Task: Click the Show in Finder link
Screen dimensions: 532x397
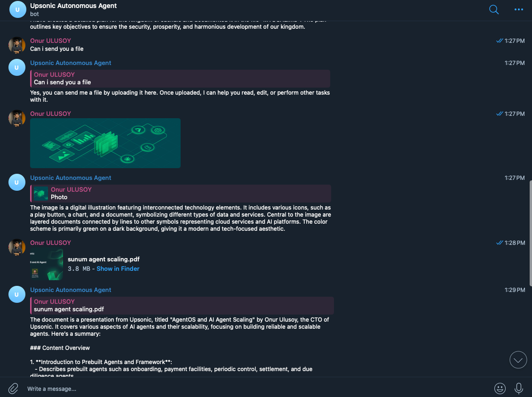Action: [x=118, y=268]
